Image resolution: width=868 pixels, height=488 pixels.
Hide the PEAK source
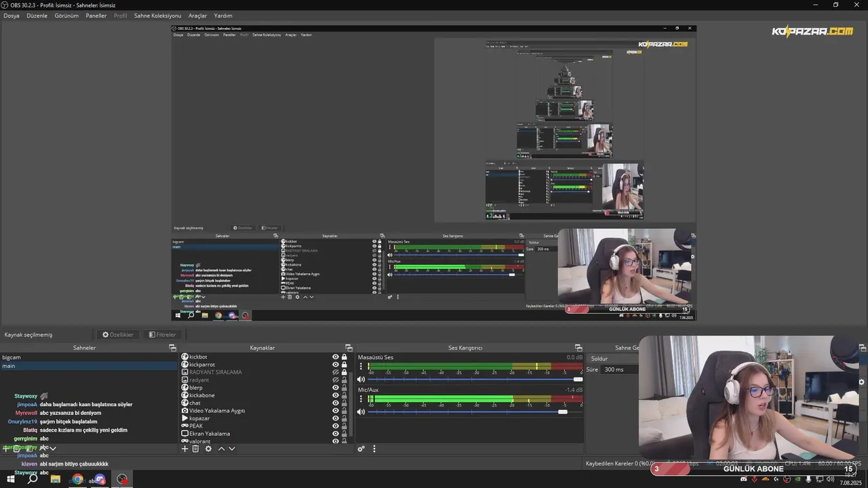[335, 426]
